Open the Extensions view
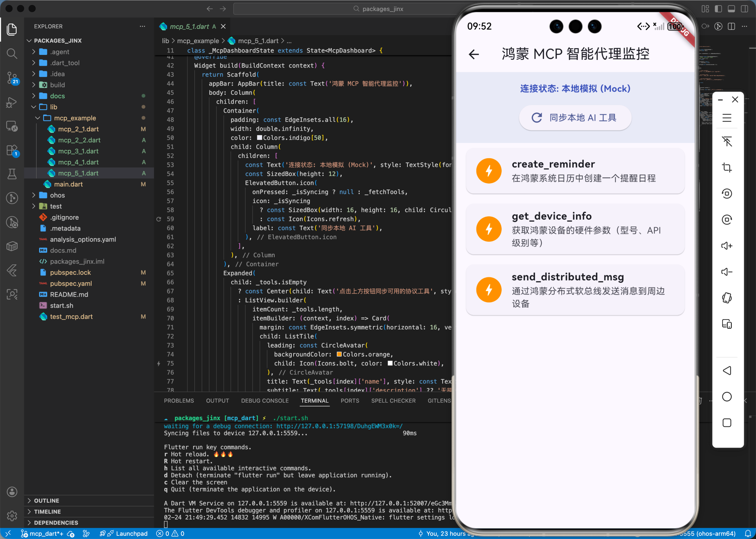Viewport: 756px width, 539px height. pos(12,150)
